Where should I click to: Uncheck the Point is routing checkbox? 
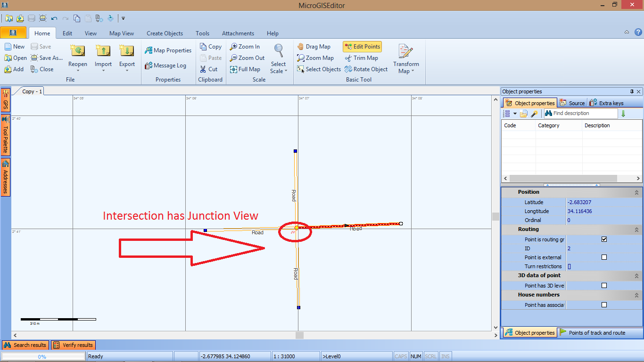click(604, 239)
